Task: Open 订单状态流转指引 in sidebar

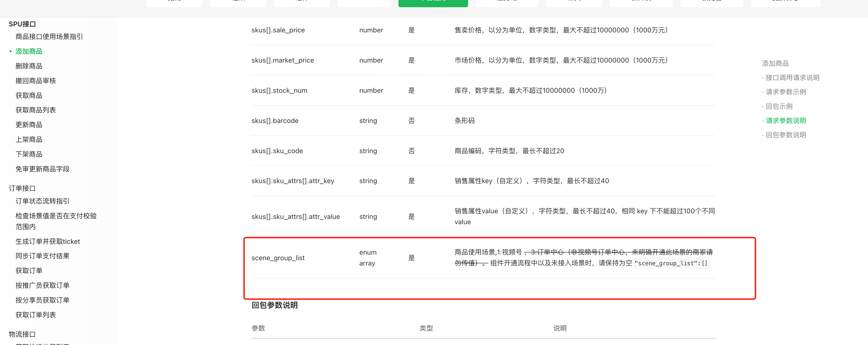Action: [x=42, y=201]
